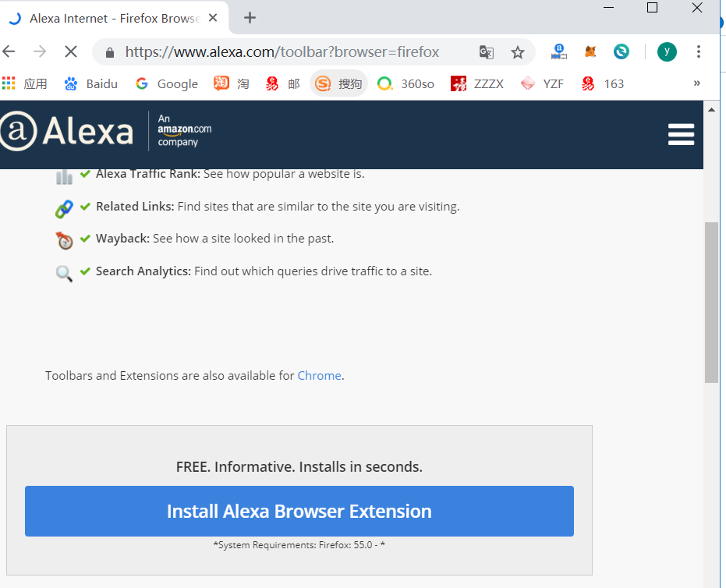Screen dimensions: 726x588
Task: Click the green profile avatar icon
Action: coord(667,52)
